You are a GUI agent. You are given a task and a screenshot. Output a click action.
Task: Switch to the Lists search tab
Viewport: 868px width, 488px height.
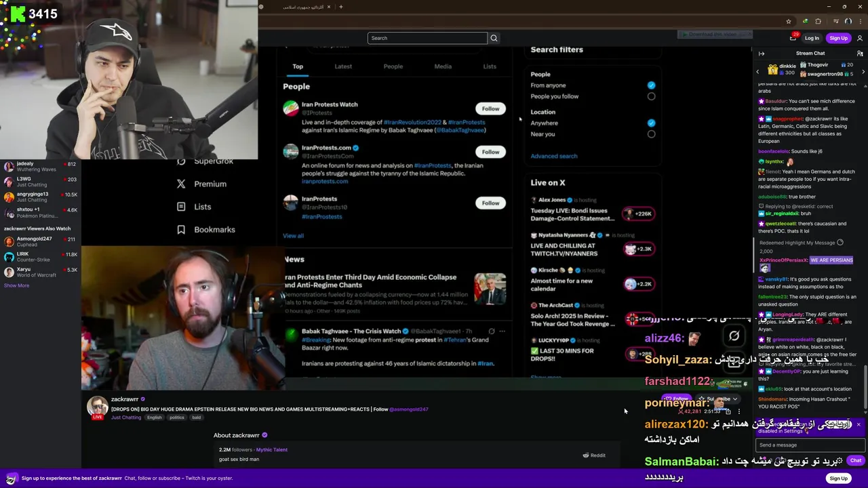(x=490, y=66)
